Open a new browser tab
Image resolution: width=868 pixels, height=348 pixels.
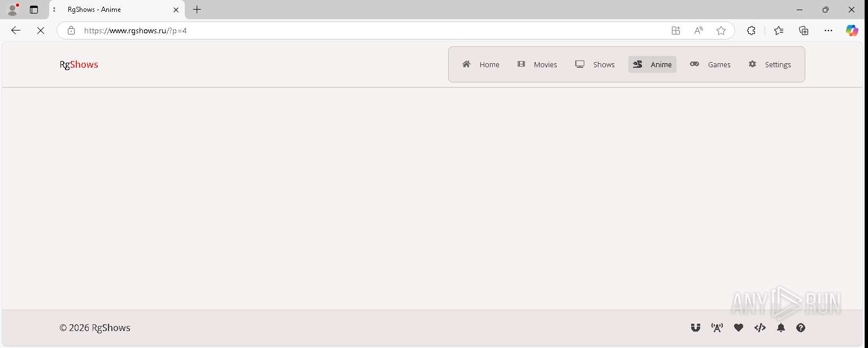pyautogui.click(x=197, y=10)
